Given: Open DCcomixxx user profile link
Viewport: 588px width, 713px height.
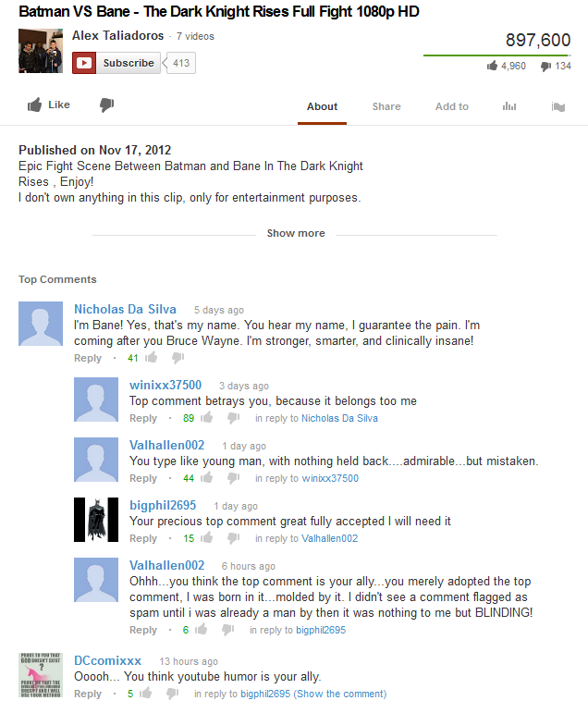Looking at the screenshot, I should [108, 660].
